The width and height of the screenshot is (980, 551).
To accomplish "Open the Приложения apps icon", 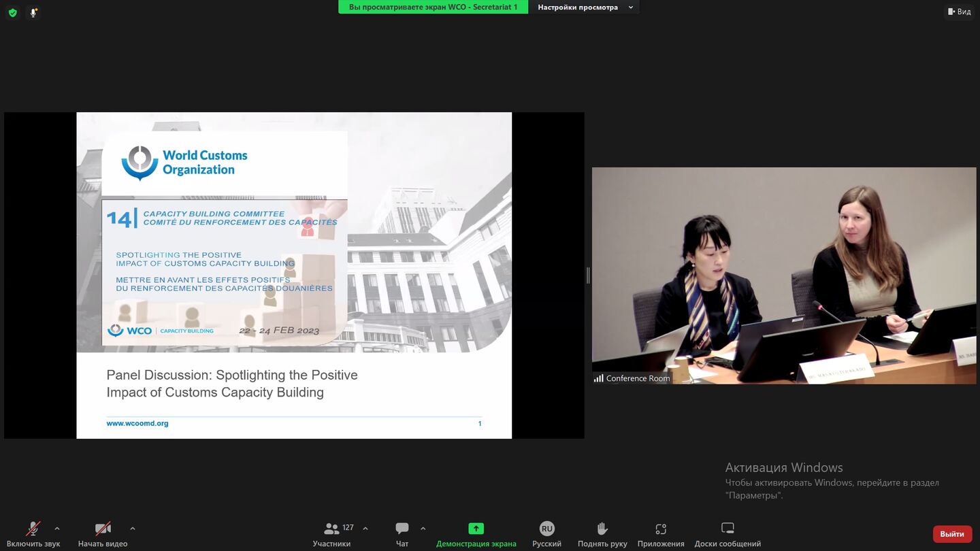I will tap(661, 529).
